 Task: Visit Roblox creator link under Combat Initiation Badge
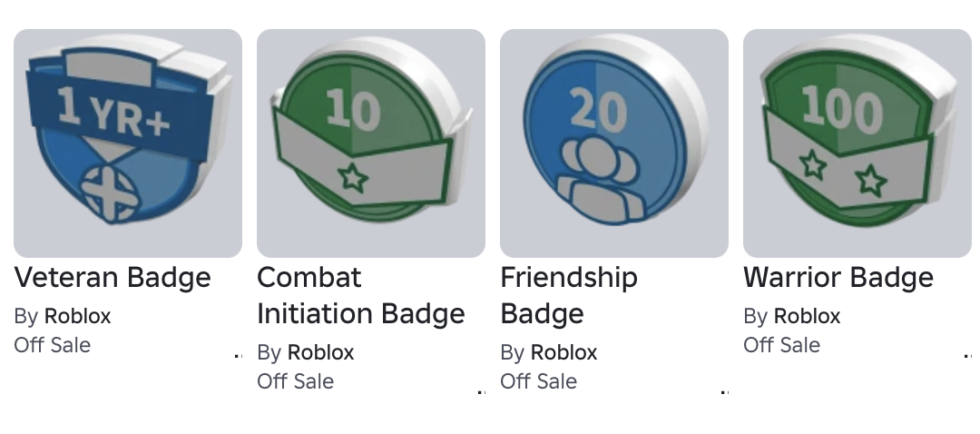click(x=320, y=352)
